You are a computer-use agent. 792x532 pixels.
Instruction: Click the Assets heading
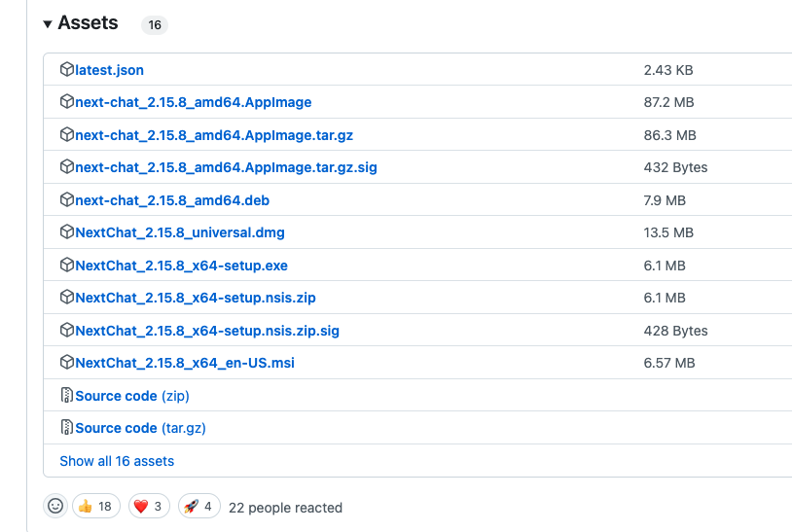pyautogui.click(x=88, y=23)
